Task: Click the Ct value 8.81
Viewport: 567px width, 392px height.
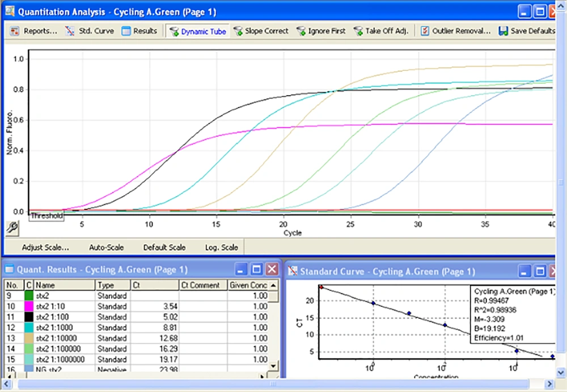Action: click(x=170, y=327)
